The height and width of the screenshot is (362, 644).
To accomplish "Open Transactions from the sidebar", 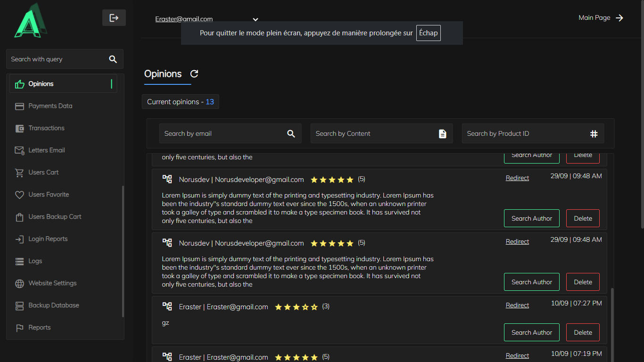I will coord(46,128).
